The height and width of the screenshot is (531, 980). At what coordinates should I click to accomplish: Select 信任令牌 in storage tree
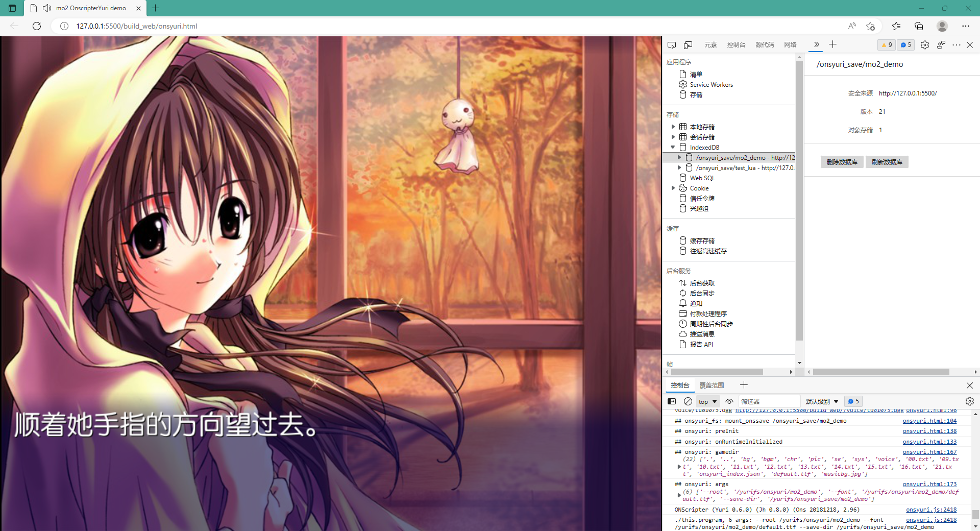(702, 198)
